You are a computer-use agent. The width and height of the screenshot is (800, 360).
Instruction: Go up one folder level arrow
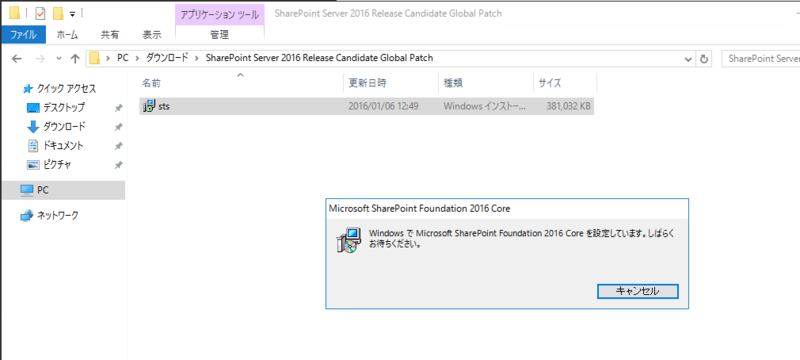coord(75,59)
